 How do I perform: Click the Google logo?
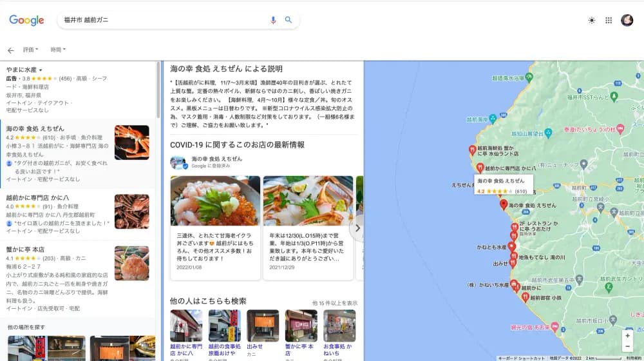pos(26,21)
